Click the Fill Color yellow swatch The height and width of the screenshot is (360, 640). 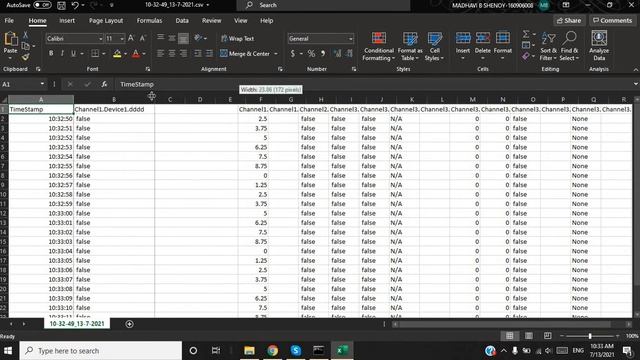point(117,53)
